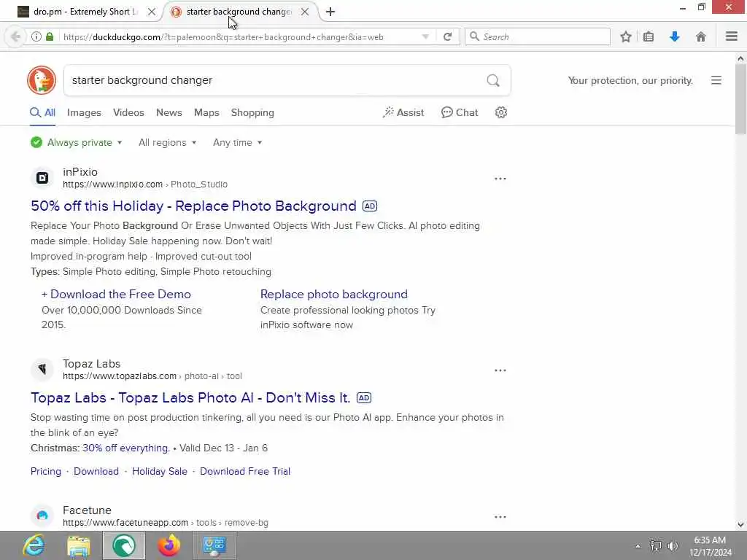
Task: Expand the Any time filter dropdown
Action: 237,142
